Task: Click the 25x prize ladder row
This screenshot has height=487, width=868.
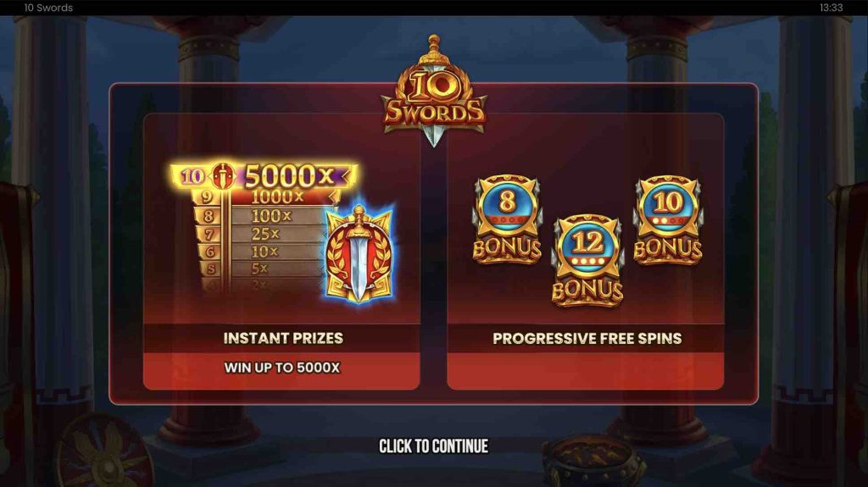Action: [x=260, y=234]
